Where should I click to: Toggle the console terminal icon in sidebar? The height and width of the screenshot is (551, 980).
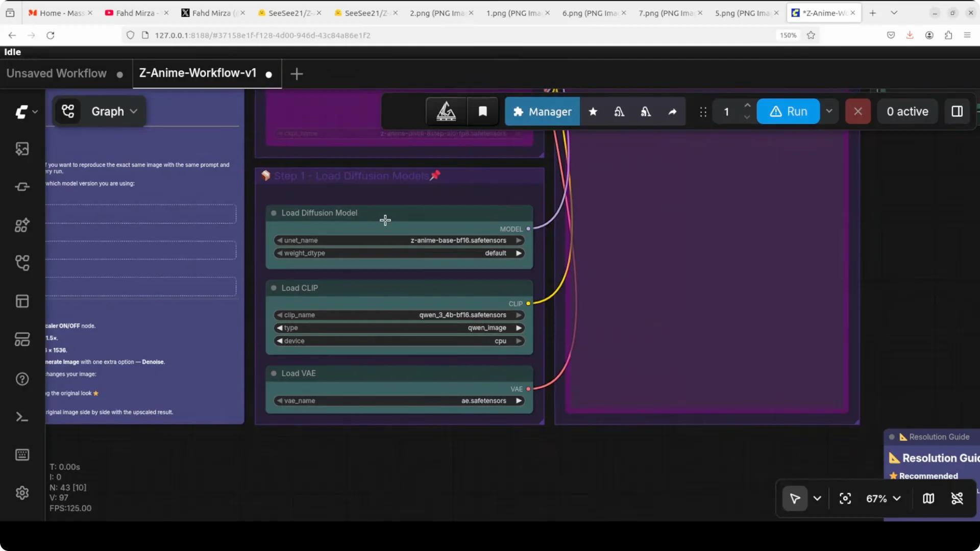[22, 417]
